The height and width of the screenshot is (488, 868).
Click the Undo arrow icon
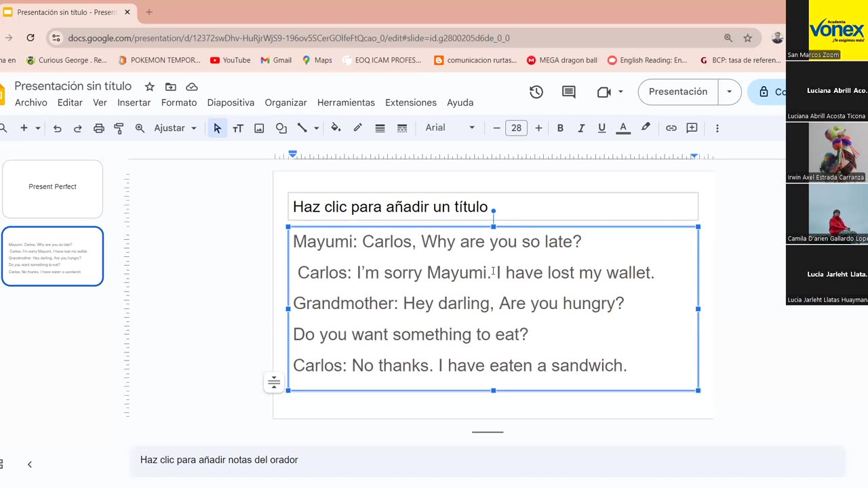point(57,128)
